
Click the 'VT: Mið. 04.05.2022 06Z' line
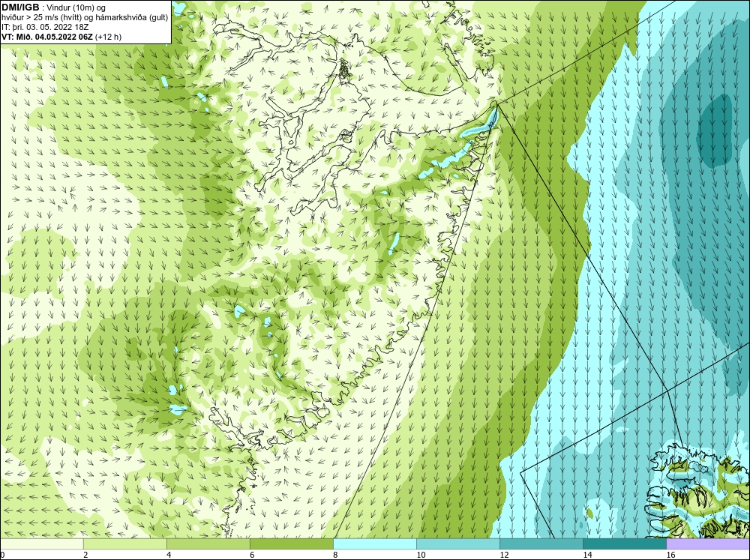tap(48, 37)
